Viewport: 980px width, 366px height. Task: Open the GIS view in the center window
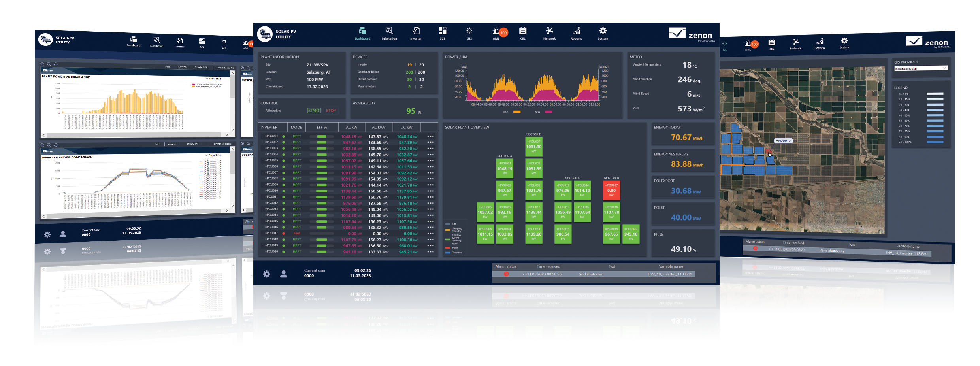469,34
